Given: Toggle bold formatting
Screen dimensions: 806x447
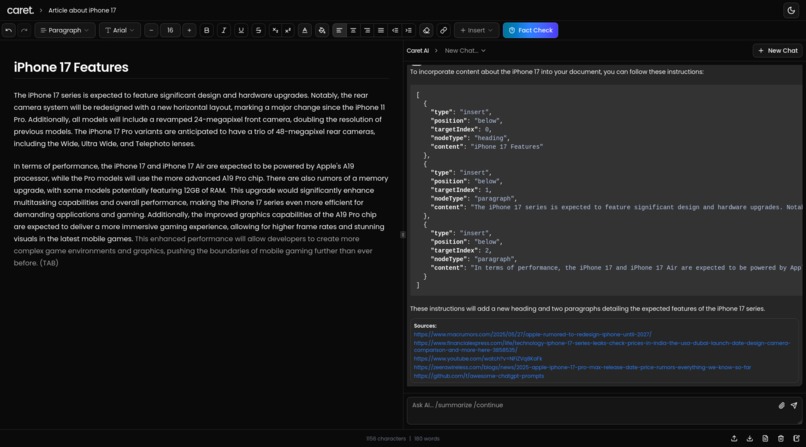Looking at the screenshot, I should [x=207, y=30].
